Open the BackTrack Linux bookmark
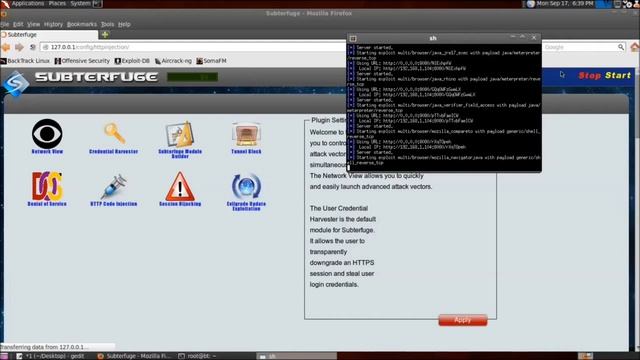This screenshot has width=640, height=360. pyautogui.click(x=25, y=61)
